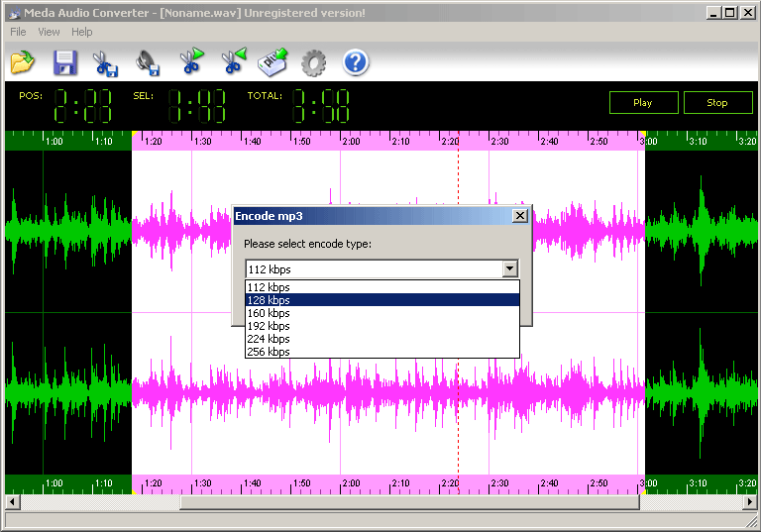Close the Meda Audio Converter window
The height and width of the screenshot is (532, 761).
click(748, 13)
